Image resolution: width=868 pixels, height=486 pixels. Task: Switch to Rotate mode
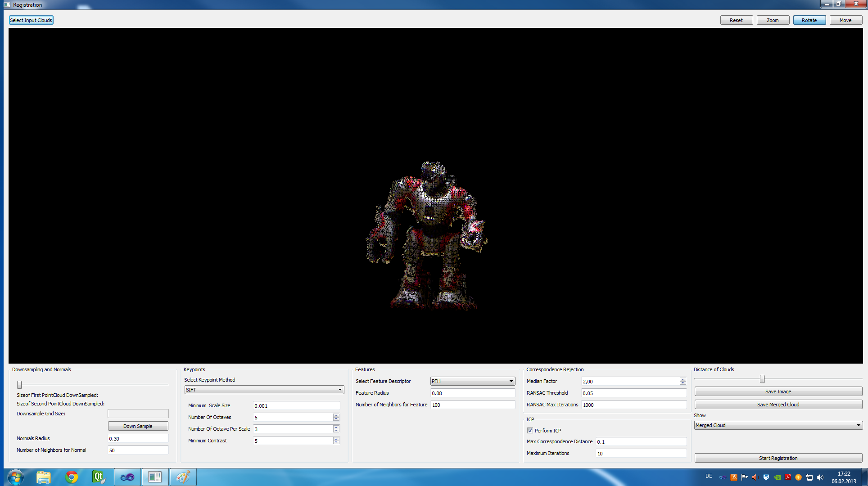809,20
